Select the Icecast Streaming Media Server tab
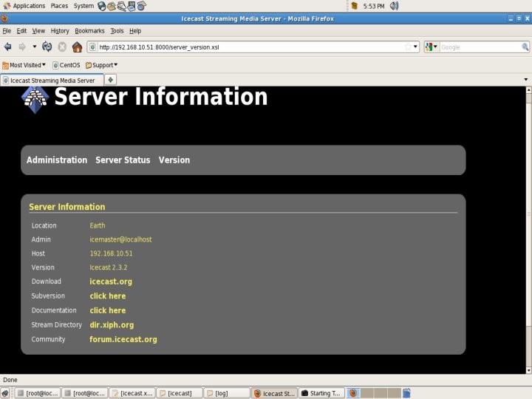This screenshot has width=532, height=399. (52, 81)
